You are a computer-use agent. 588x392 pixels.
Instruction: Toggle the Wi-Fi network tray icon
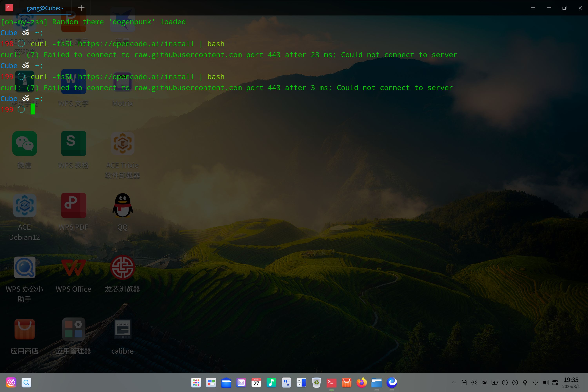535,383
